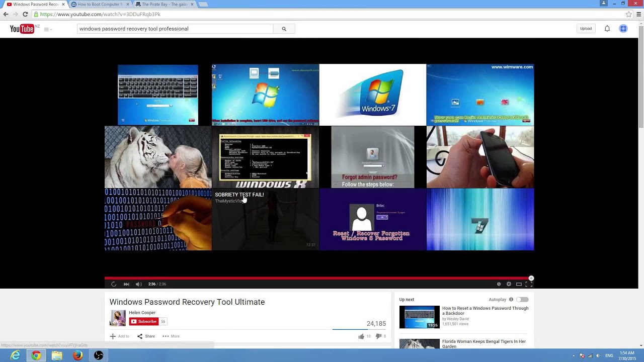Dislike the video with thumbs down

tap(379, 336)
